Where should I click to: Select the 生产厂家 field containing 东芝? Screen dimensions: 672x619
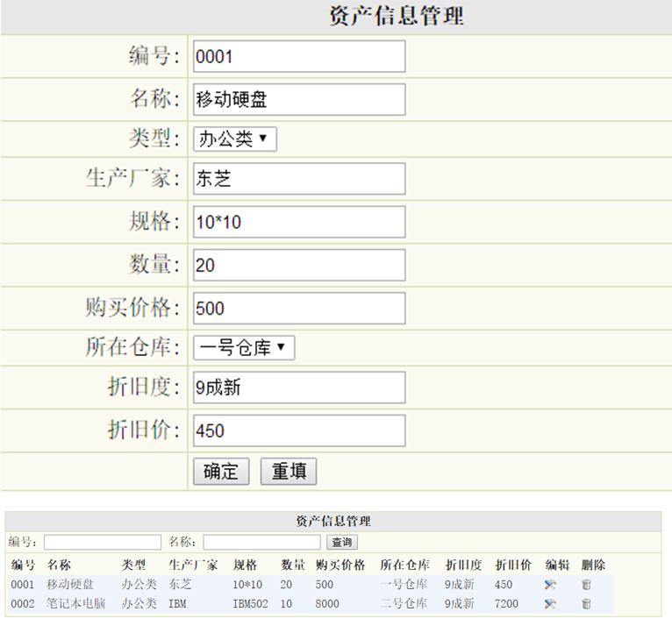(x=299, y=179)
